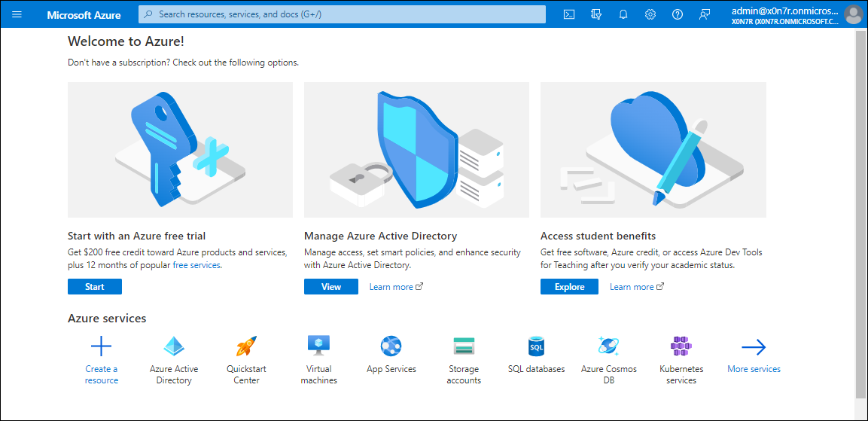Click the Kubernetes services label text
Viewport: 868px width, 421px height.
tap(681, 374)
